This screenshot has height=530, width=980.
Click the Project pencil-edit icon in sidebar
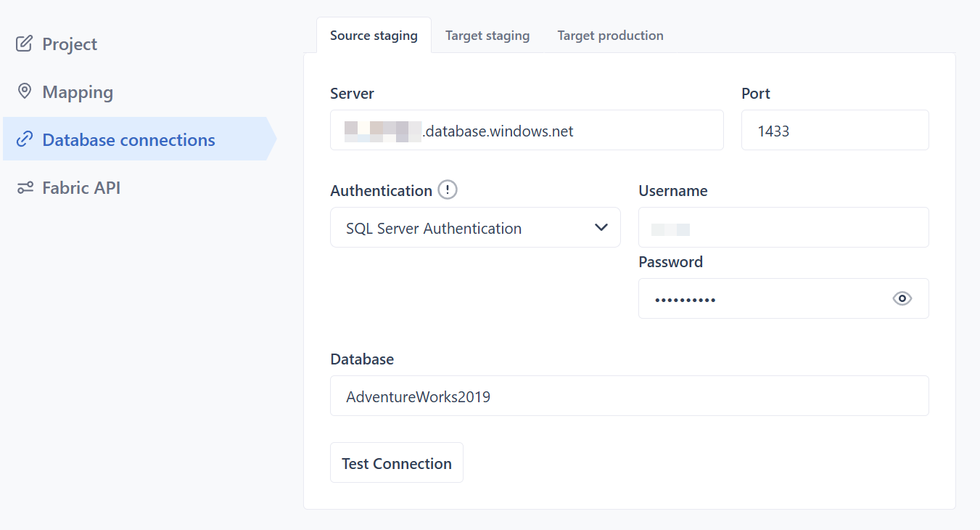click(25, 44)
